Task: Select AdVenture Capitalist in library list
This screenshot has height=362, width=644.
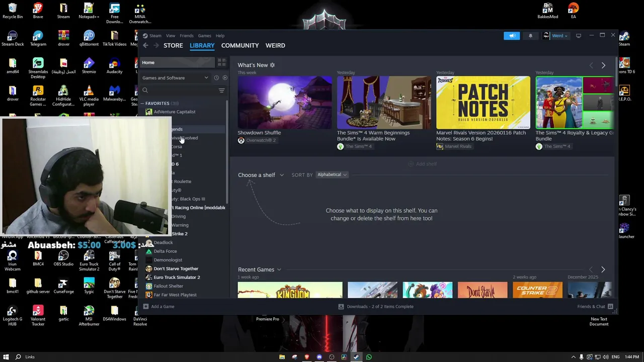Action: pyautogui.click(x=174, y=112)
